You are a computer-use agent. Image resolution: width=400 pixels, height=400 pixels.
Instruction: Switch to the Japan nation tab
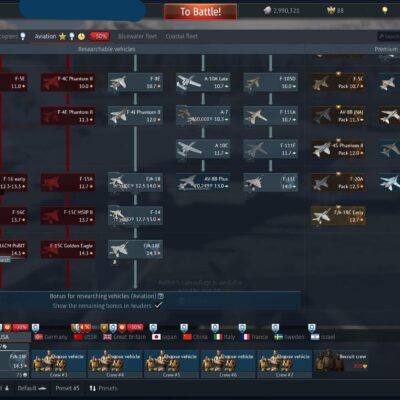(164, 337)
